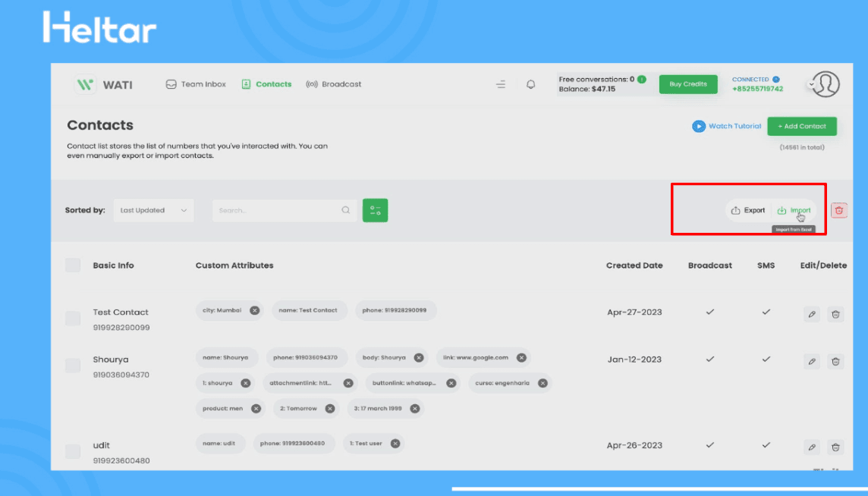Image resolution: width=868 pixels, height=496 pixels.
Task: Open the Watch Tutorial link
Action: [727, 126]
